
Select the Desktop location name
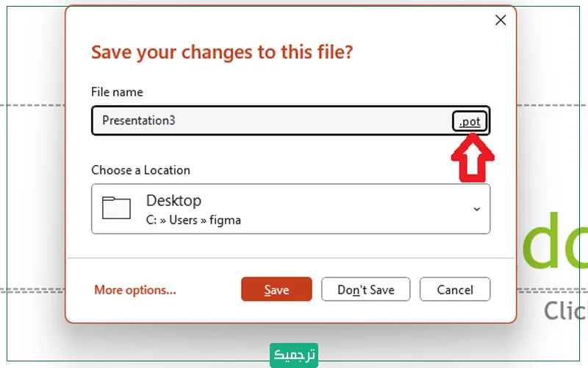[x=173, y=200]
